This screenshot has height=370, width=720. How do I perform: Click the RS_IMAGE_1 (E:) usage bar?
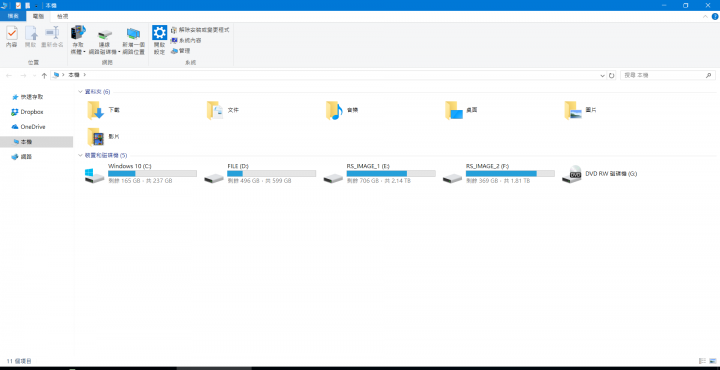[x=391, y=174]
